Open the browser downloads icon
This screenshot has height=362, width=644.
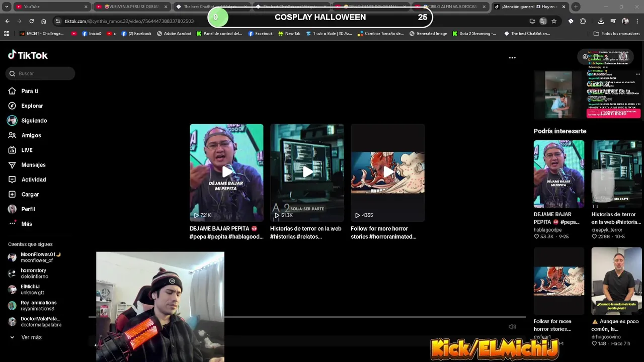(601, 21)
